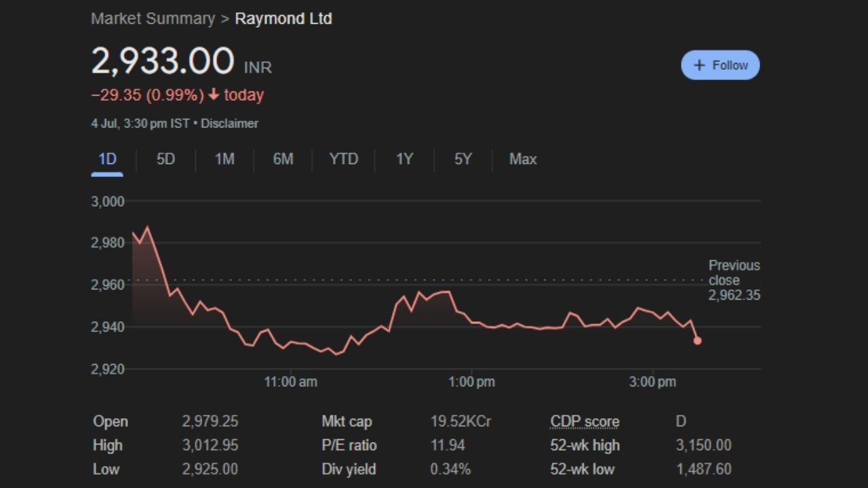Click the 11:00 am axis label
This screenshot has width=868, height=488.
[290, 382]
